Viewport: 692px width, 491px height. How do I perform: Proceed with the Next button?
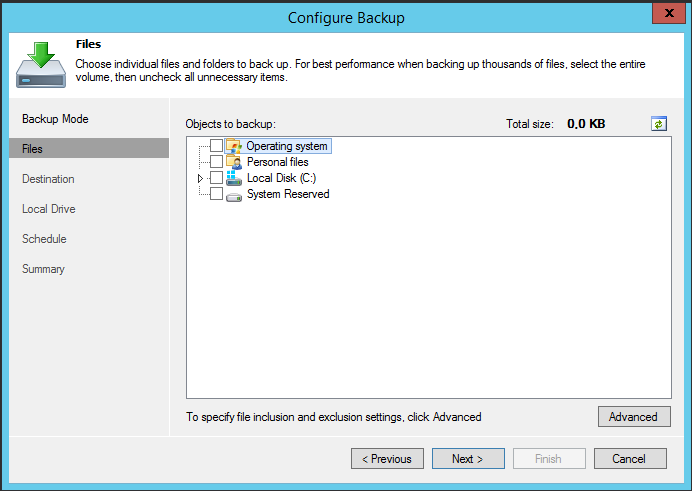[468, 459]
